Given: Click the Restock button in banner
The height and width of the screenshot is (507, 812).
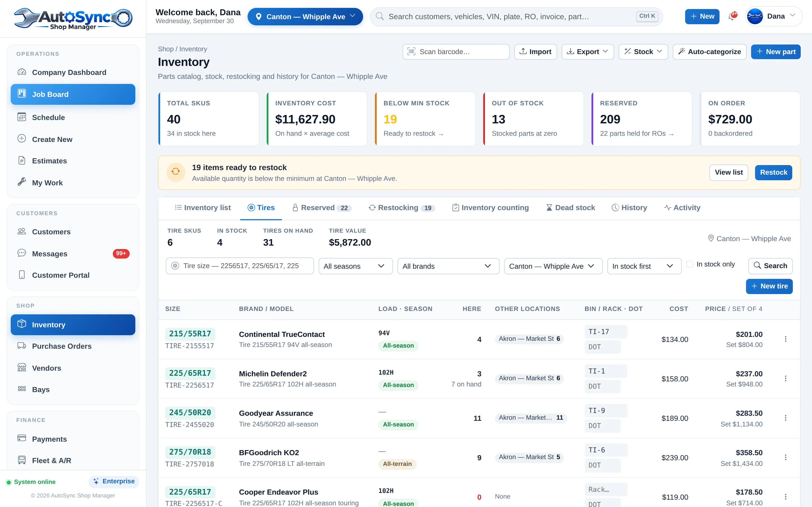Looking at the screenshot, I should pos(773,172).
